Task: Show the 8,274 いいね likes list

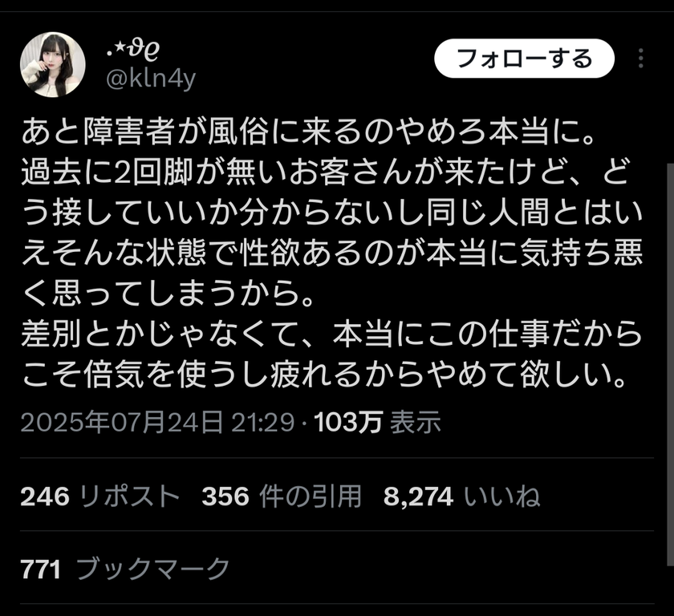Action: pyautogui.click(x=461, y=496)
